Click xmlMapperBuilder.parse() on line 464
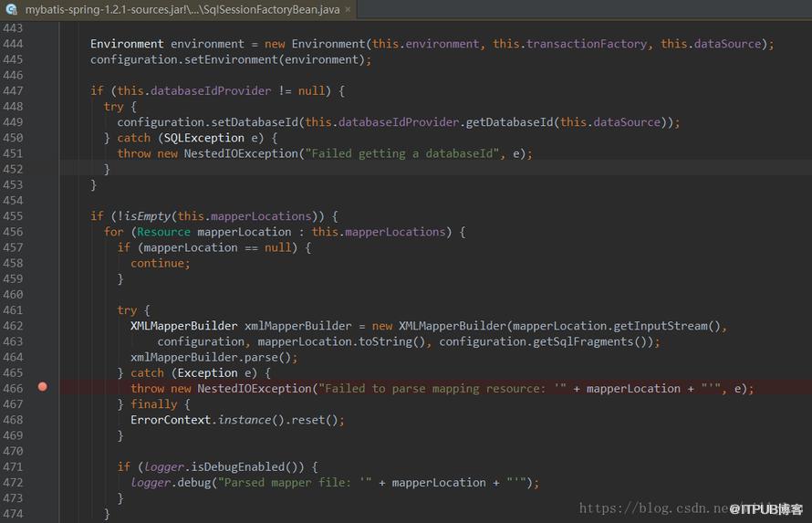This screenshot has width=812, height=523. click(211, 357)
